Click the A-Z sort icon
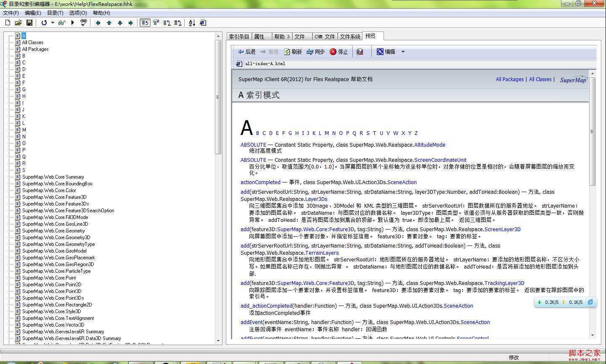Image resolution: width=606 pixels, height=364 pixels. (x=192, y=23)
